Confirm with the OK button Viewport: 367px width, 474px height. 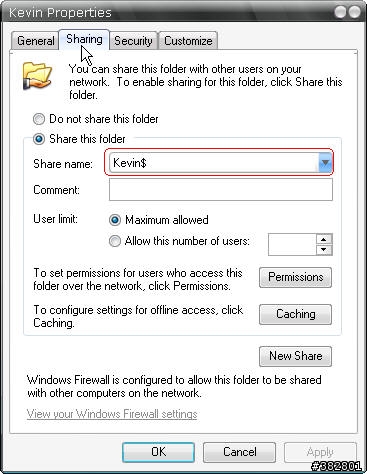click(158, 452)
